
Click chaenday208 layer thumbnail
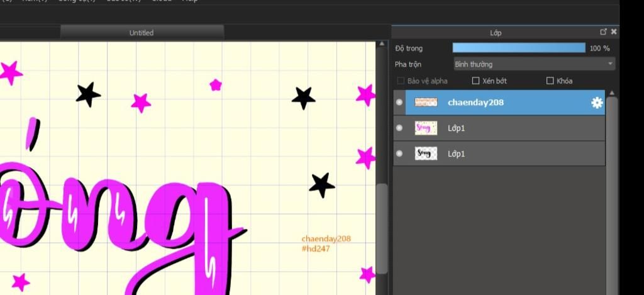pyautogui.click(x=426, y=103)
